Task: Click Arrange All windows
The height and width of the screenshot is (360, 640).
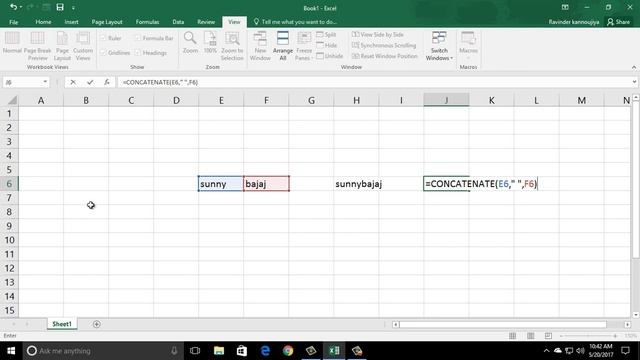Action: click(x=282, y=46)
